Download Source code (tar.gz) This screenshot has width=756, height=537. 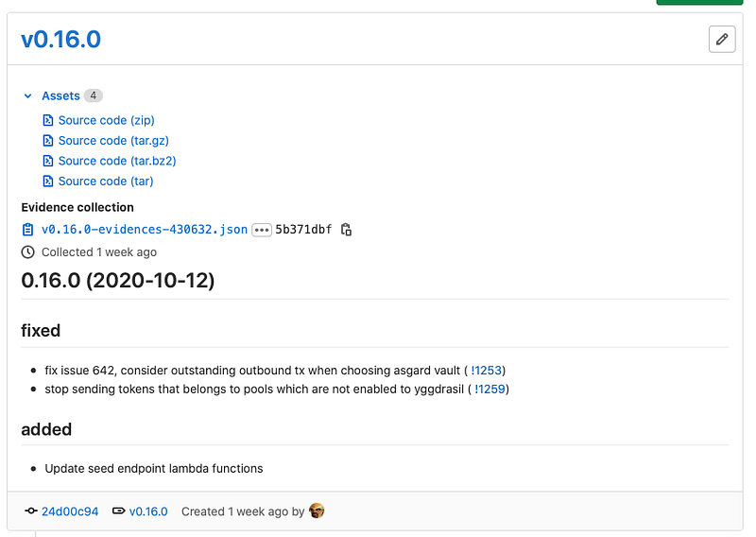[x=113, y=141]
